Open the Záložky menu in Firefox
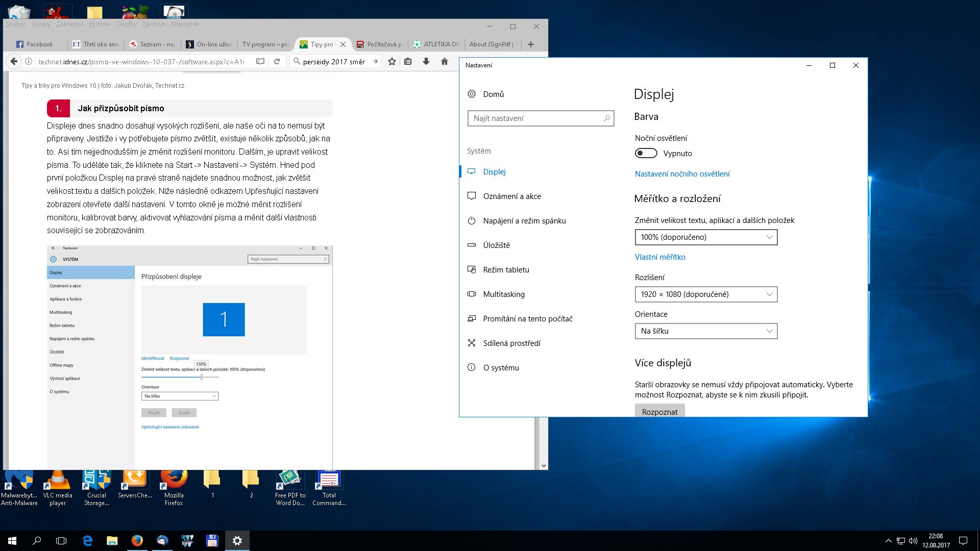The image size is (980, 551). pyautogui.click(x=126, y=24)
